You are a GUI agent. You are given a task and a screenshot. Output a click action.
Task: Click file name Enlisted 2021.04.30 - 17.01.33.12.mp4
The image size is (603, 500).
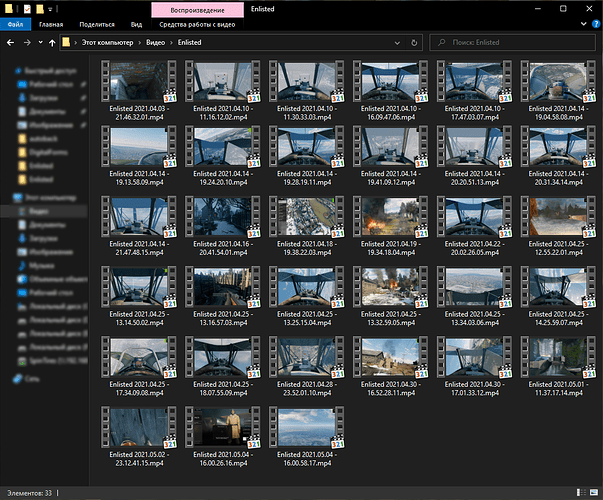[474, 388]
